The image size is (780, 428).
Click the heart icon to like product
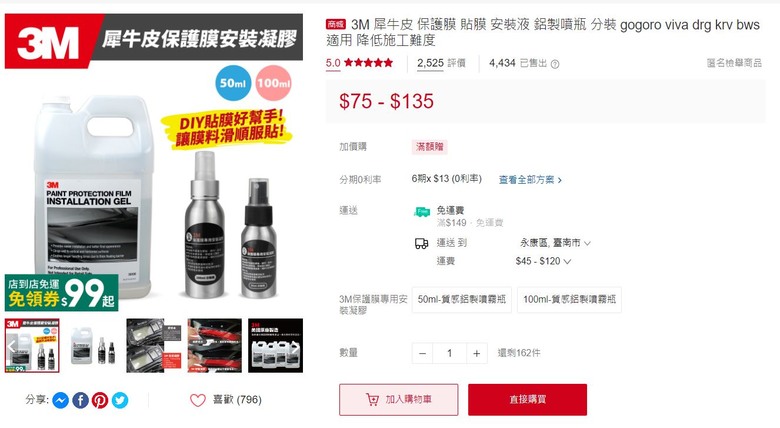click(x=197, y=400)
